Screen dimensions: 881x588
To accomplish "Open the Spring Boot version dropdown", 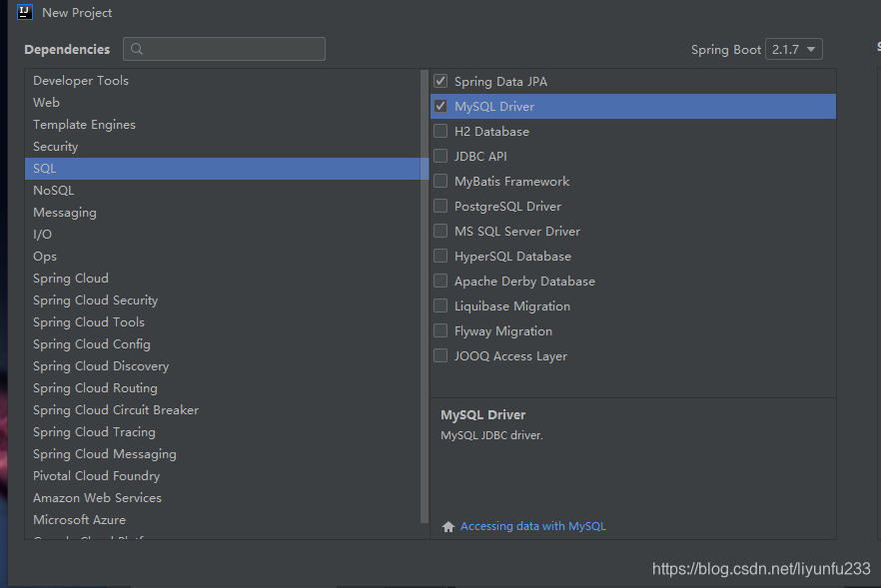I will (793, 50).
